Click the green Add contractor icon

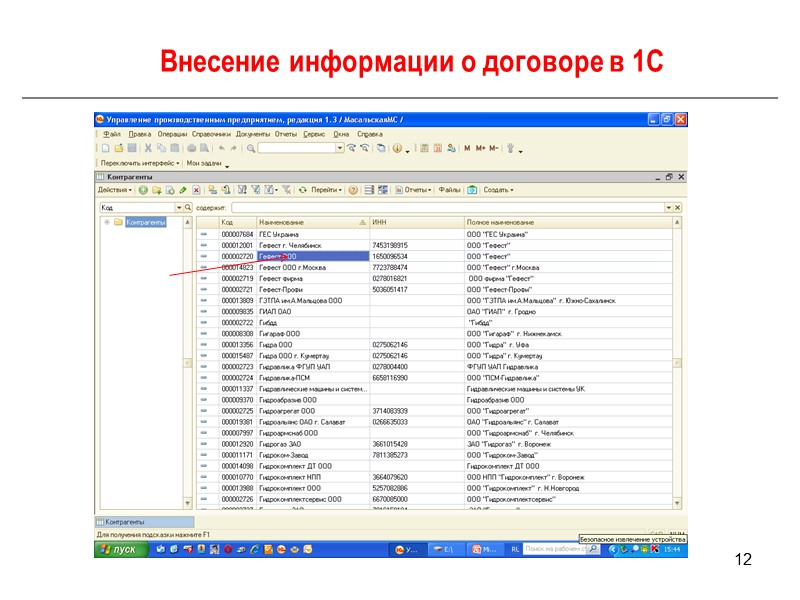143,190
